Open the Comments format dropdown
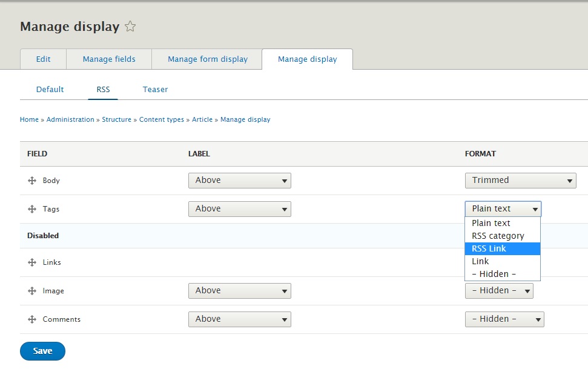 pos(504,319)
